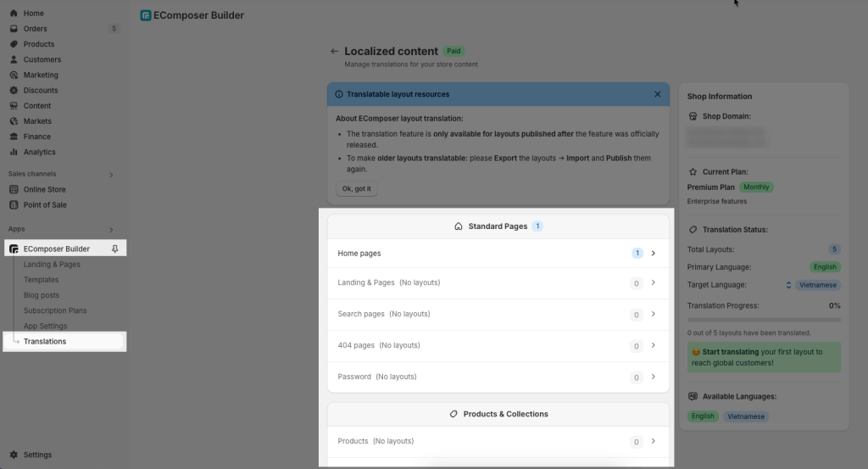Expand the Apps section chevron
This screenshot has width=868, height=469.
111,229
